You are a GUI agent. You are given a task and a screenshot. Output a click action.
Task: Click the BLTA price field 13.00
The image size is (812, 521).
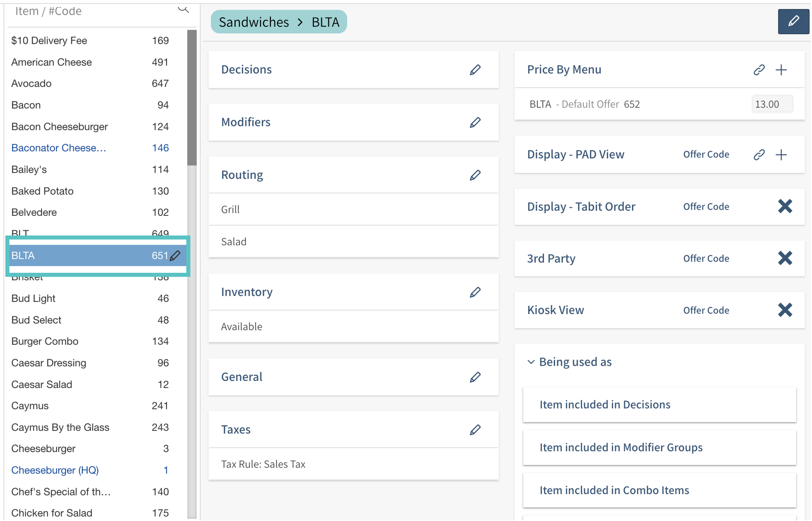(x=772, y=104)
